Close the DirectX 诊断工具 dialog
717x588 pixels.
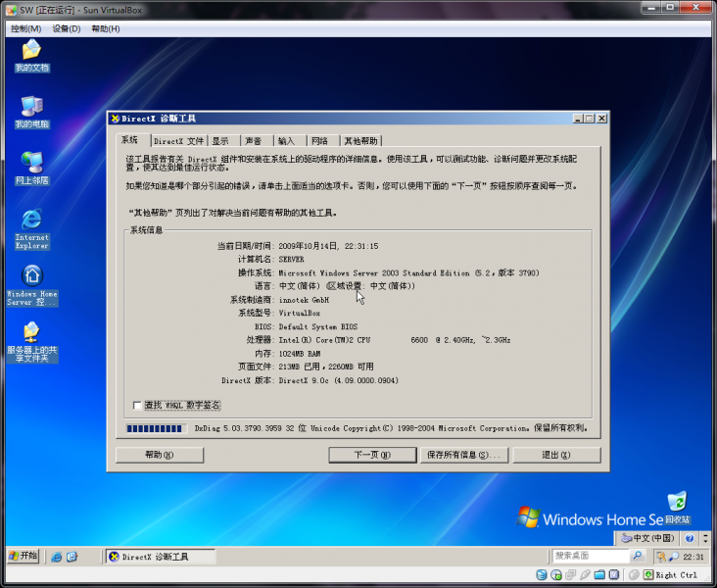[602, 119]
